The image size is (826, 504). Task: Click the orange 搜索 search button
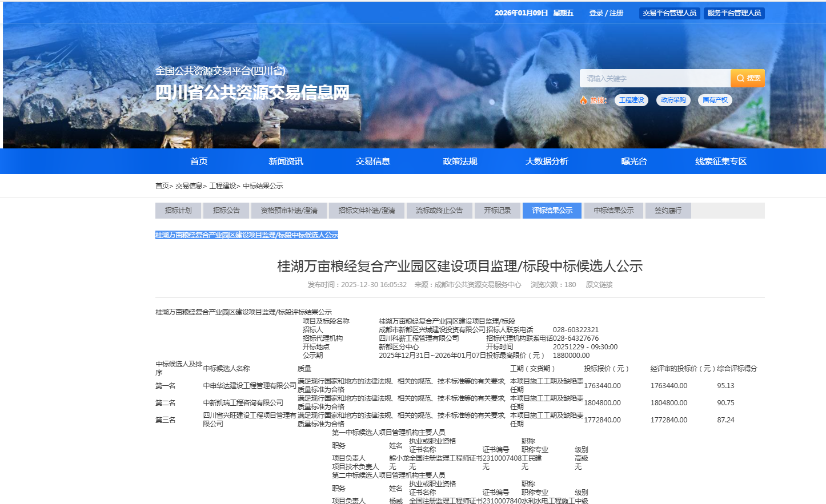[747, 78]
